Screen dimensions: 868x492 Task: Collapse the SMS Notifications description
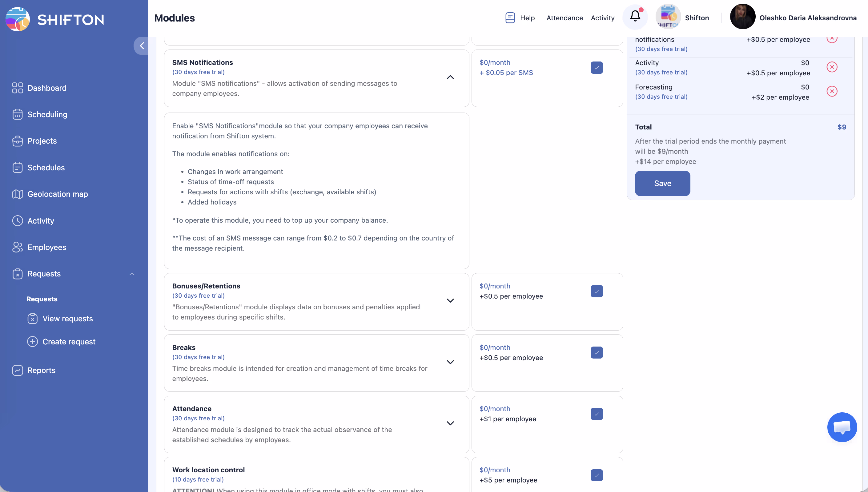click(450, 77)
